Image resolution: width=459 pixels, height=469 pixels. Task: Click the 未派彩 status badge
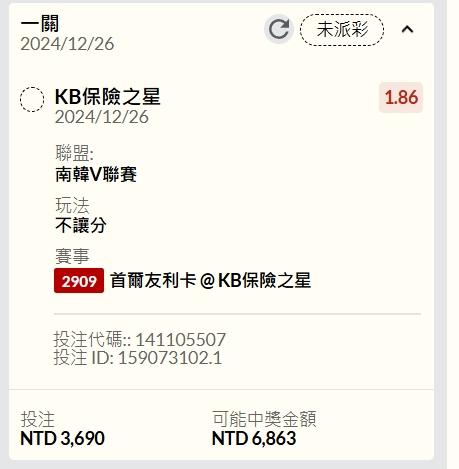tap(342, 30)
